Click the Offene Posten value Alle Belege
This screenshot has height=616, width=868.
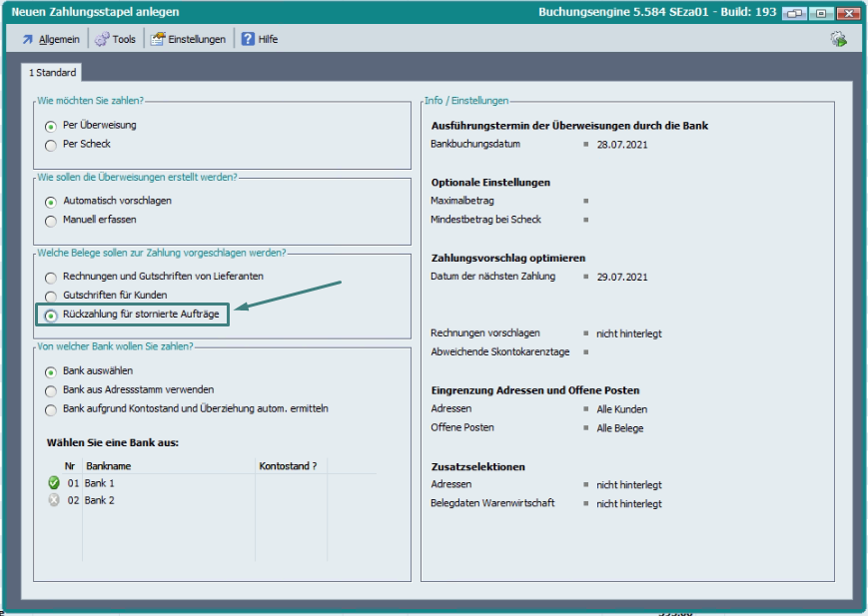620,428
